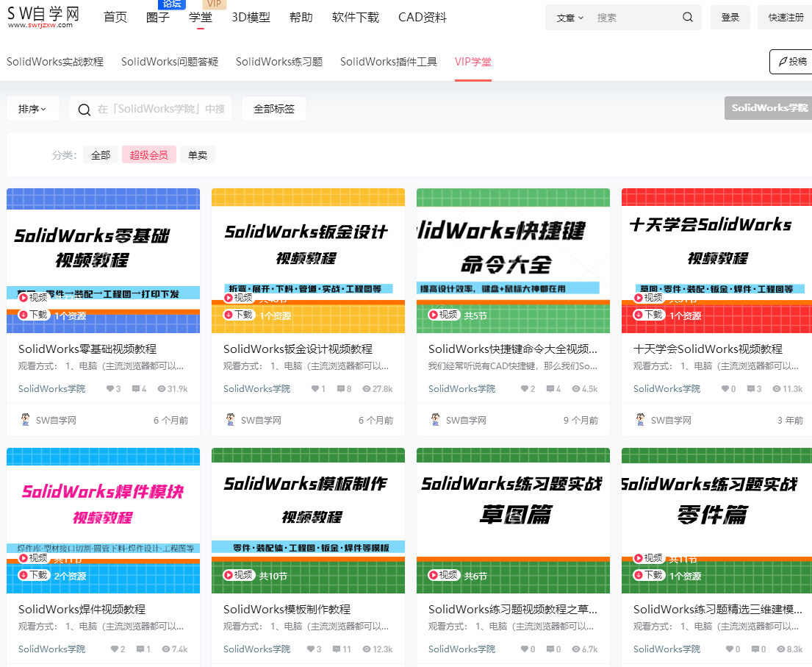Image resolution: width=812 pixels, height=667 pixels.
Task: Click views eye icon on SolidWorks零基础视频教程 card
Action: coord(162,389)
